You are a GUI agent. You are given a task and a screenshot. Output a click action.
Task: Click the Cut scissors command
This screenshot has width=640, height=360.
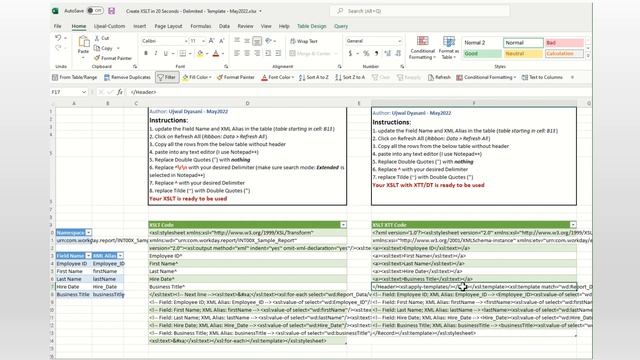[x=102, y=38]
